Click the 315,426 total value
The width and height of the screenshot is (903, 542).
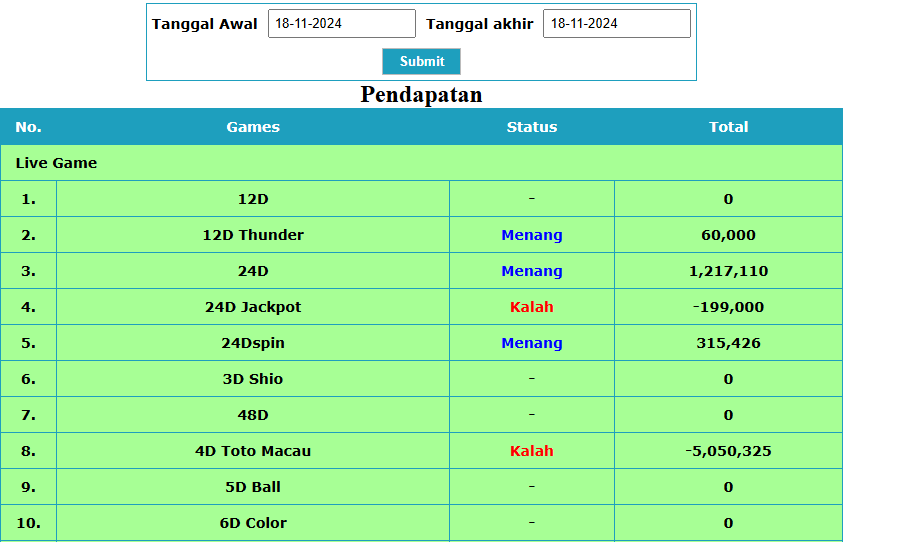(x=729, y=343)
